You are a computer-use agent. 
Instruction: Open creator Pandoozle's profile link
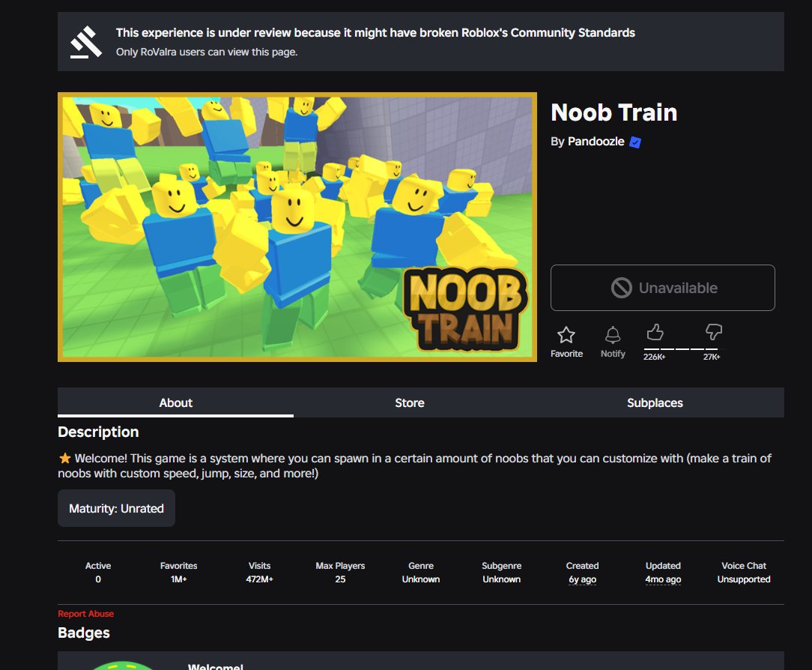(596, 142)
